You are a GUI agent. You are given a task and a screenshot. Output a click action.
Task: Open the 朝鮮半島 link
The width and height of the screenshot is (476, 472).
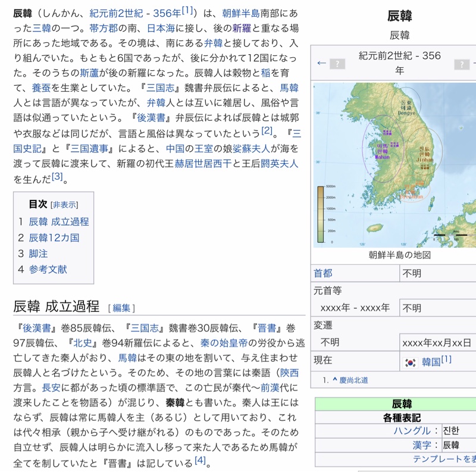tap(241, 13)
